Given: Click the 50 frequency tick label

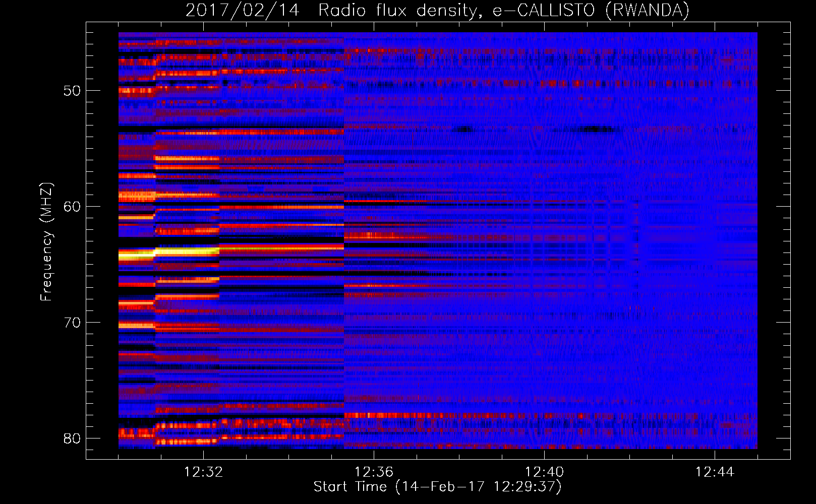Looking at the screenshot, I should click(x=72, y=91).
